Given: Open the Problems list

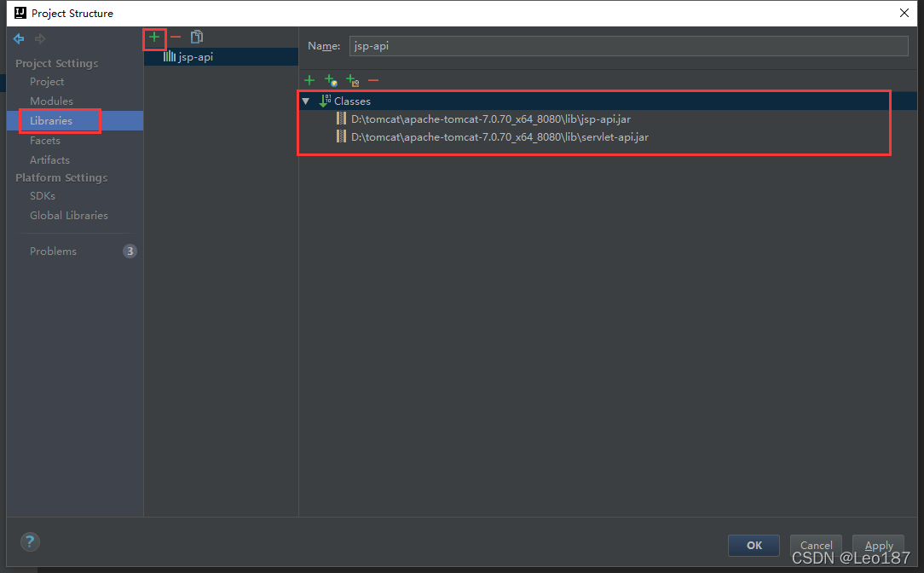Looking at the screenshot, I should pyautogui.click(x=54, y=252).
